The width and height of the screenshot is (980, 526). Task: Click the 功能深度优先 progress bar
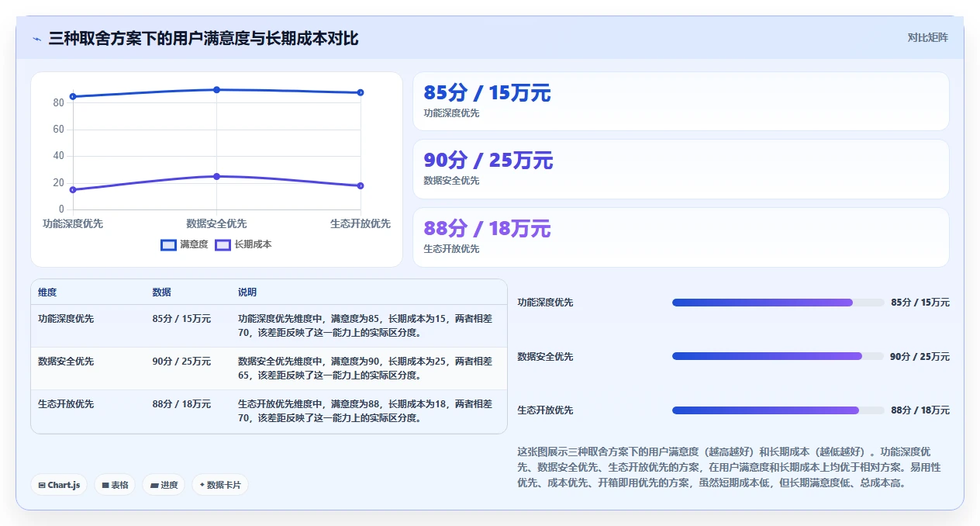coord(778,303)
